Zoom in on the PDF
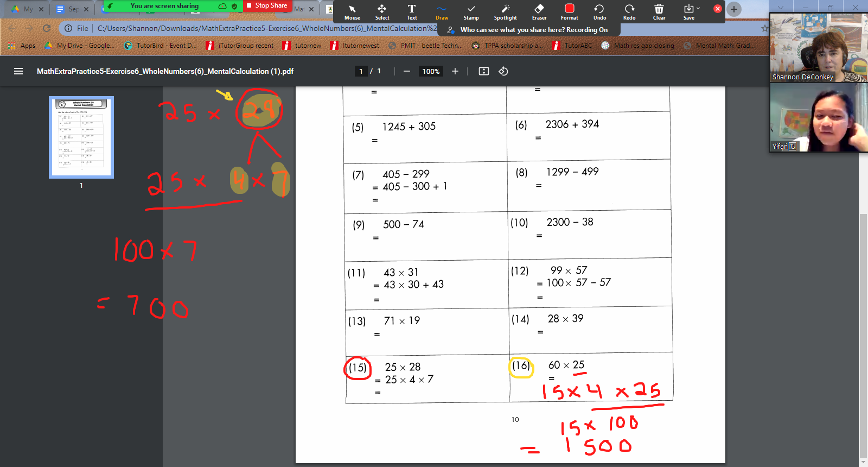Image resolution: width=868 pixels, height=467 pixels. 455,71
